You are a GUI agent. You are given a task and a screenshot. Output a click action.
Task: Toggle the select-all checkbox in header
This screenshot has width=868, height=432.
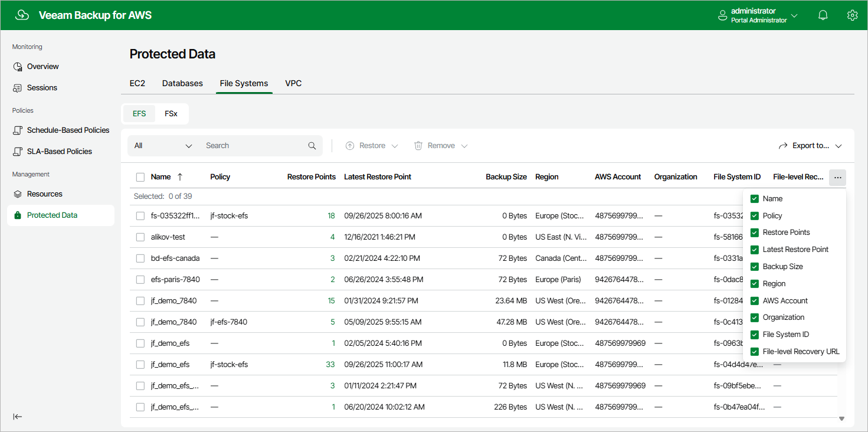[140, 177]
